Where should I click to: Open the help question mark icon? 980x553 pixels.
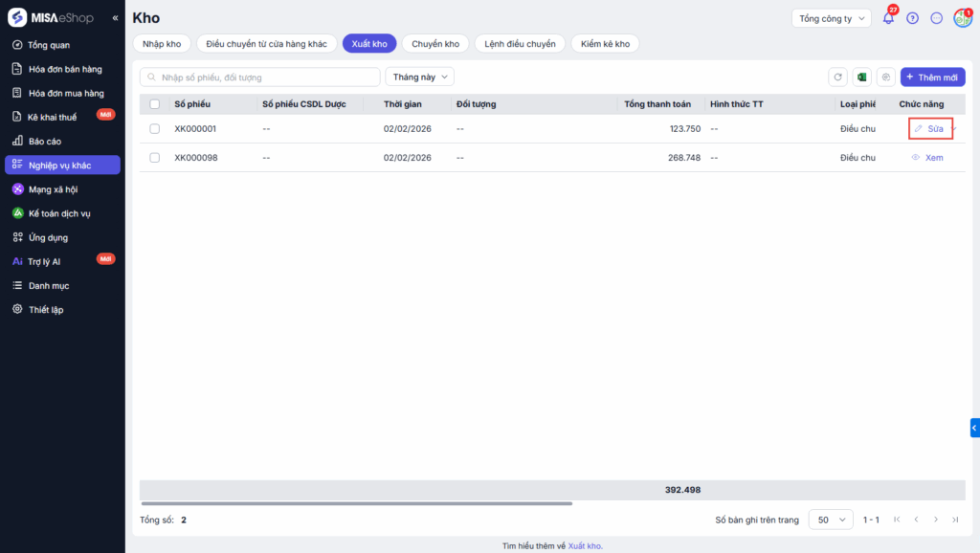912,18
